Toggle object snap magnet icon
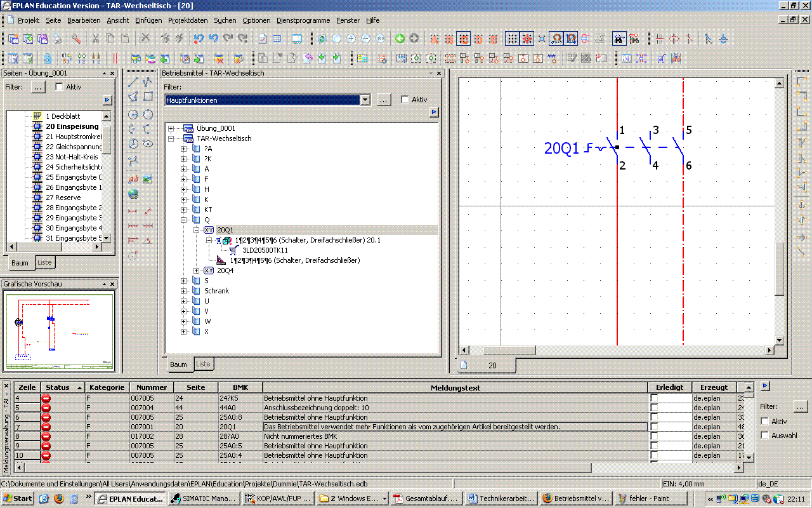Screen dimensions: 812x508 click(x=556, y=39)
